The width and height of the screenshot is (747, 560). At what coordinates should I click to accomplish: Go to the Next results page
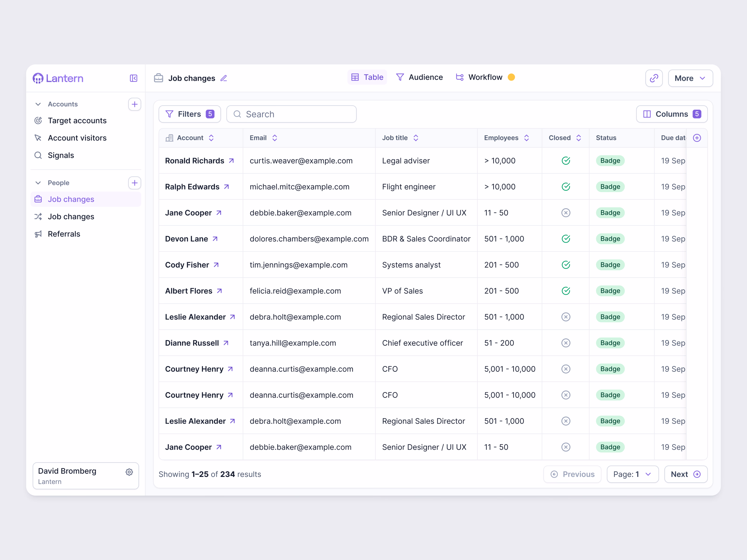point(686,474)
